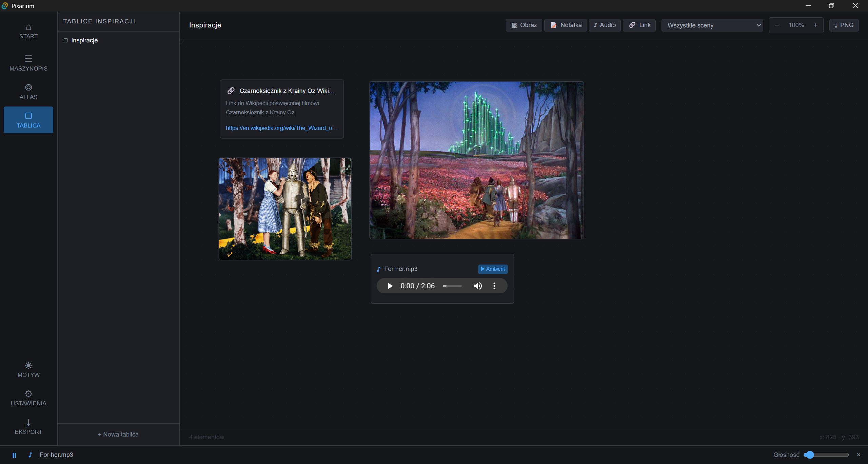
Task: Add a link element with Link button
Action: click(x=639, y=25)
